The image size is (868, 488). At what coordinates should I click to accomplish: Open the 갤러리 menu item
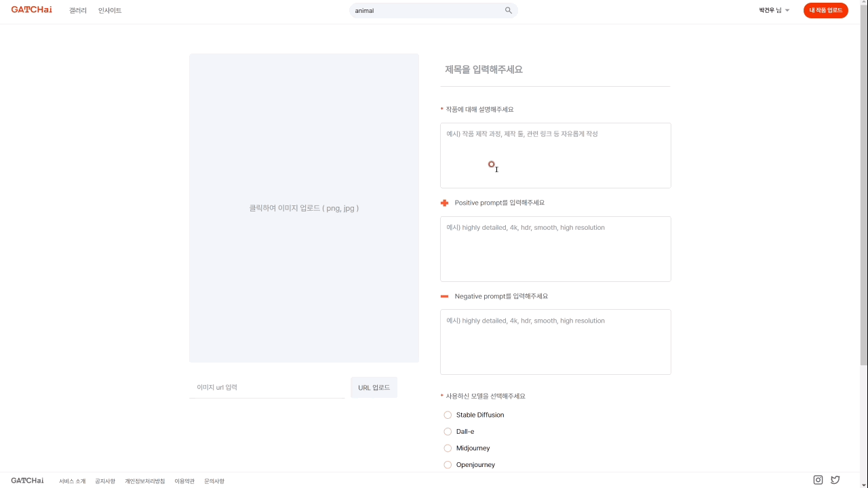(x=78, y=11)
